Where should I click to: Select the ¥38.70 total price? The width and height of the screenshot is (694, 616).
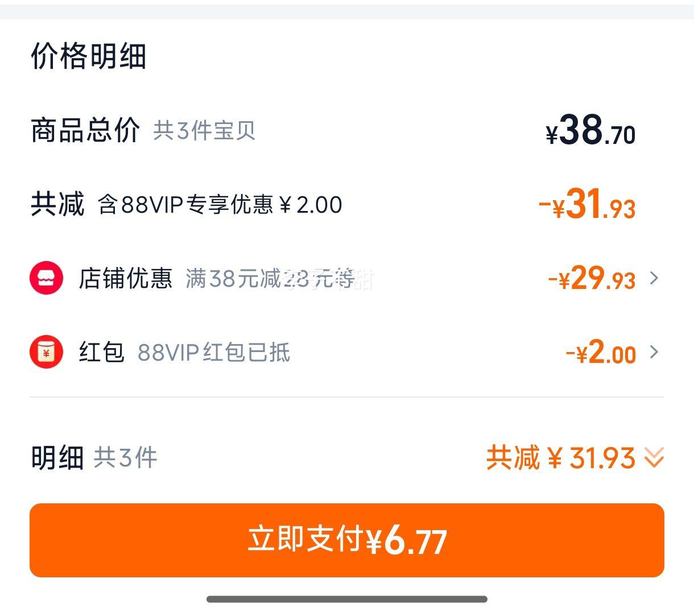[x=590, y=130]
